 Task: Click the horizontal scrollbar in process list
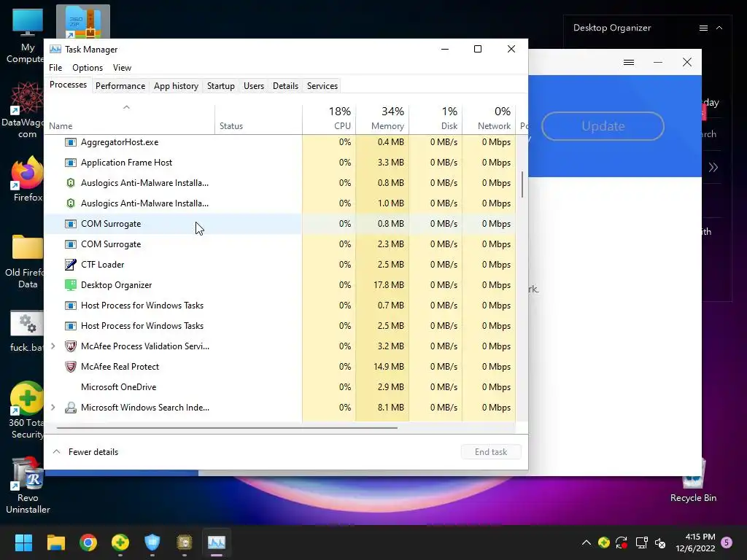[x=227, y=428]
